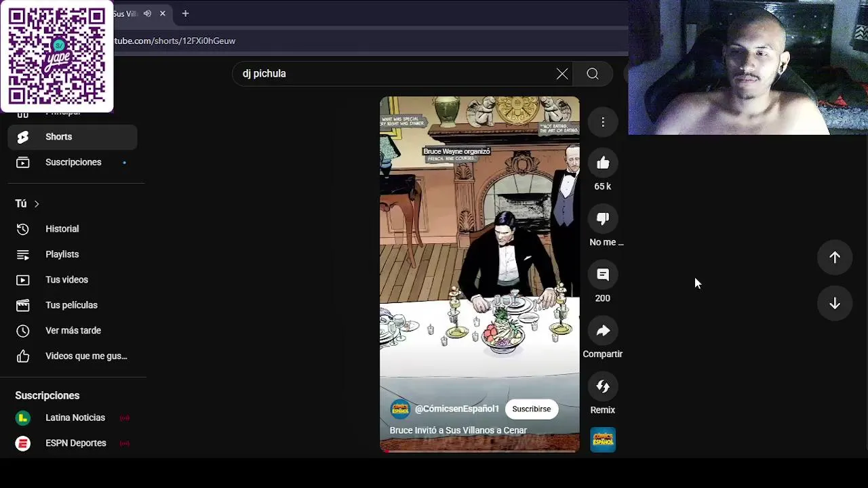Click the Yape QR code overlay

(x=57, y=56)
